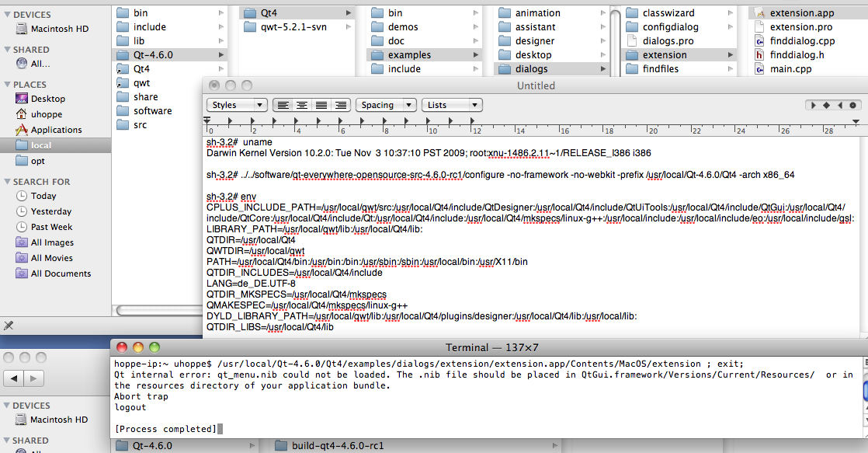Viewport: 868px width, 453px height.
Task: Open the All... shared network item
Action: coord(33,64)
